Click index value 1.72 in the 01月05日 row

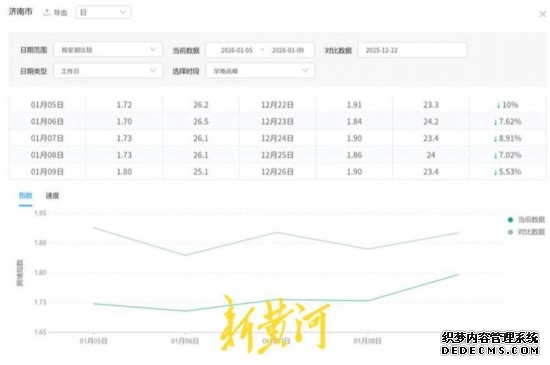(x=124, y=105)
